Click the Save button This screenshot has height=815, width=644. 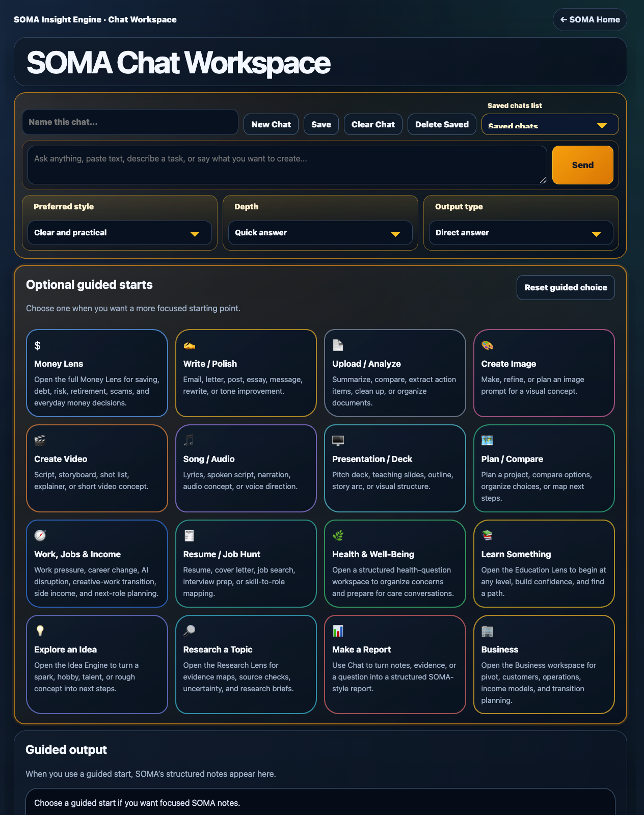pos(321,124)
